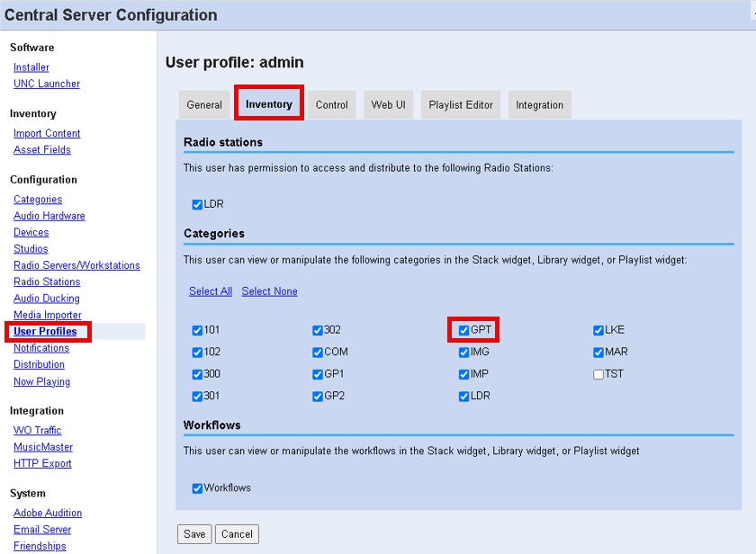Open the Integration tab
756x554 pixels.
point(539,105)
